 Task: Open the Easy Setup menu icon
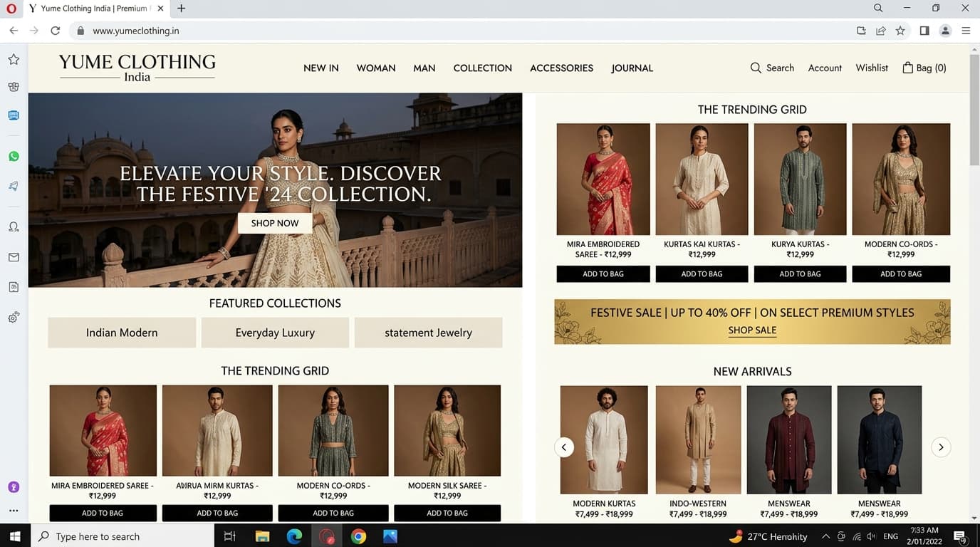tap(966, 31)
